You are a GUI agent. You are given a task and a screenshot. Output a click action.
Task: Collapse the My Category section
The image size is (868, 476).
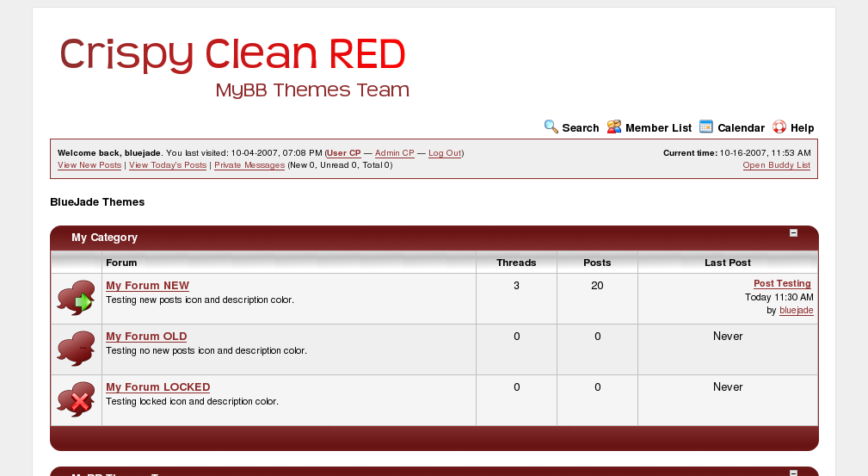(794, 233)
